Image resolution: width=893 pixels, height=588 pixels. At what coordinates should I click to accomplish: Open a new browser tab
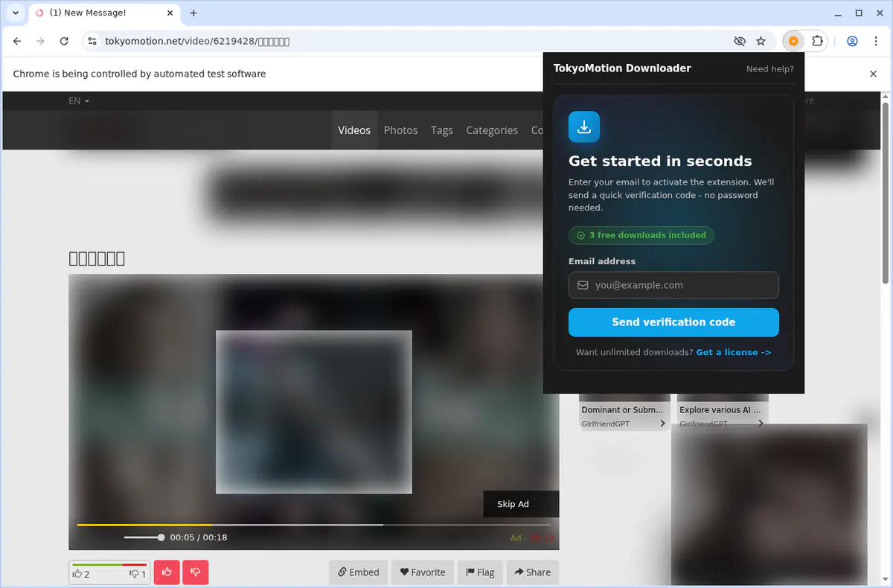point(193,13)
